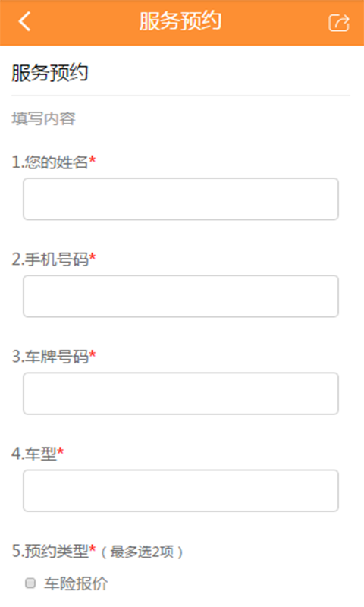Image resolution: width=364 pixels, height=607 pixels.
Task: Click the 最多选2项 hint text
Action: click(142, 552)
